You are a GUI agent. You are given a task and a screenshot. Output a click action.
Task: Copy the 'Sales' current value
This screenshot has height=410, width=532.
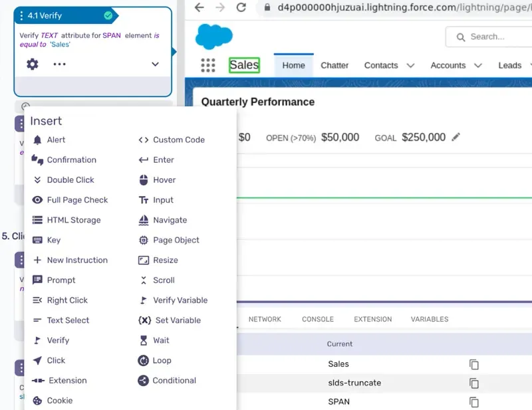point(473,364)
